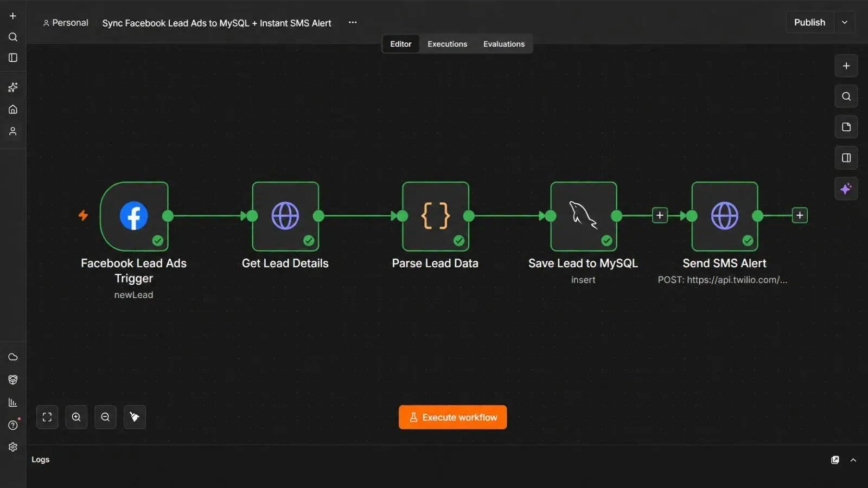868x488 pixels.
Task: Switch to the Editor tab
Action: coord(401,44)
